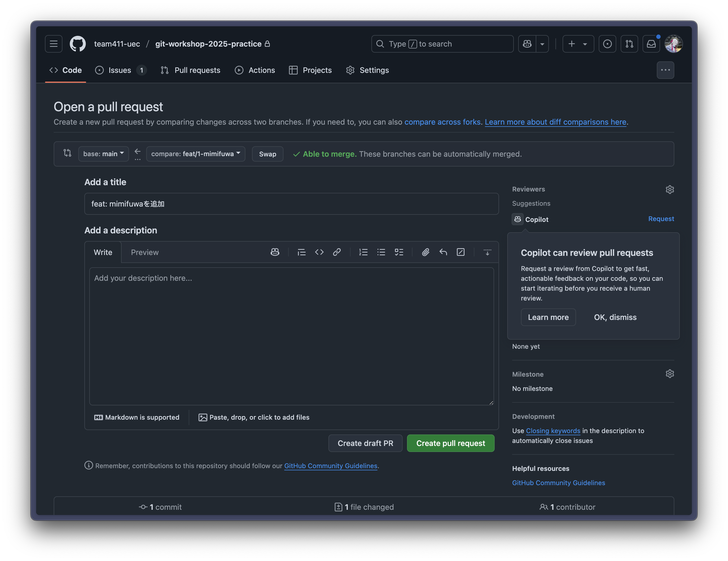Click the Copilot icon in editor toolbar
The image size is (728, 561).
pyautogui.click(x=275, y=252)
